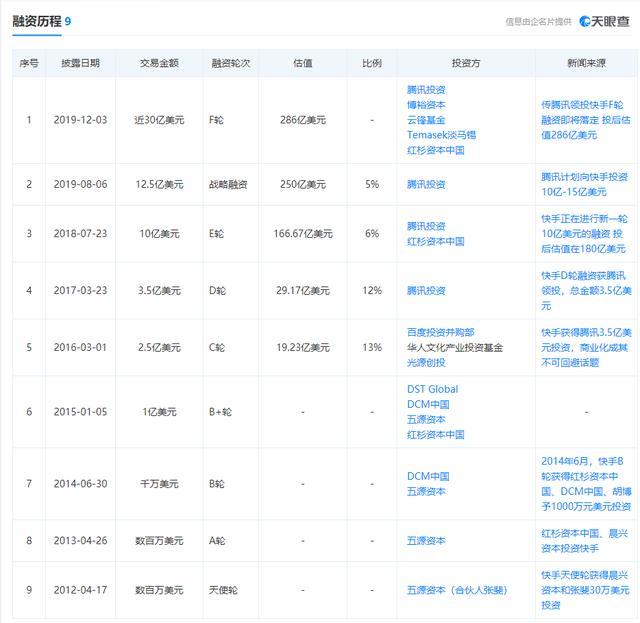640x623 pixels.
Task: Click the 融资轮次 column header
Action: 231,63
